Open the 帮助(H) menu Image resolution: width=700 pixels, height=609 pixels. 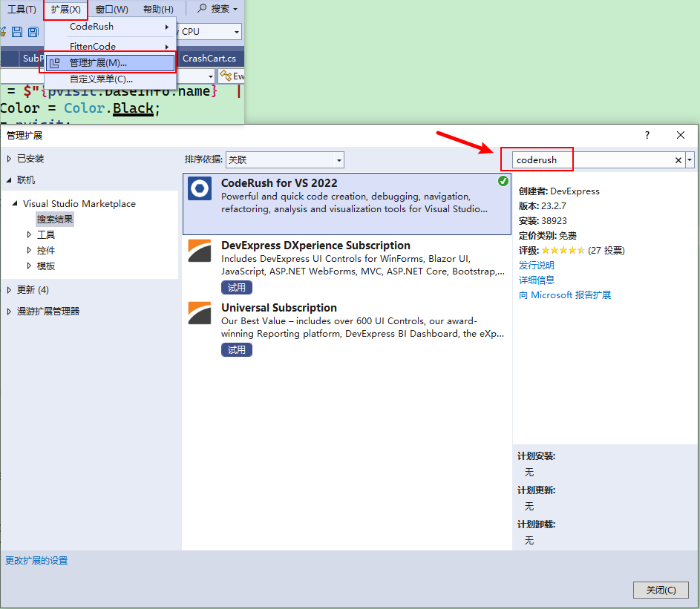click(158, 10)
